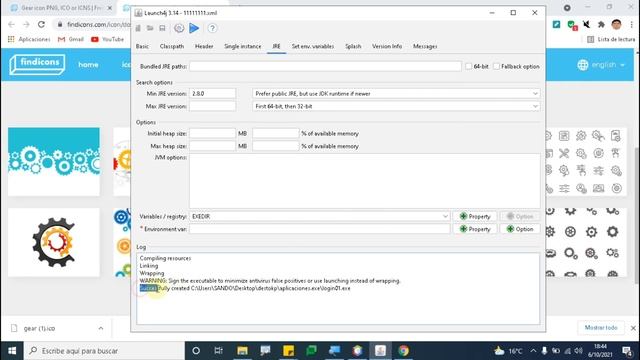
Task: Open Launch4j help question mark icon
Action: pos(212,28)
